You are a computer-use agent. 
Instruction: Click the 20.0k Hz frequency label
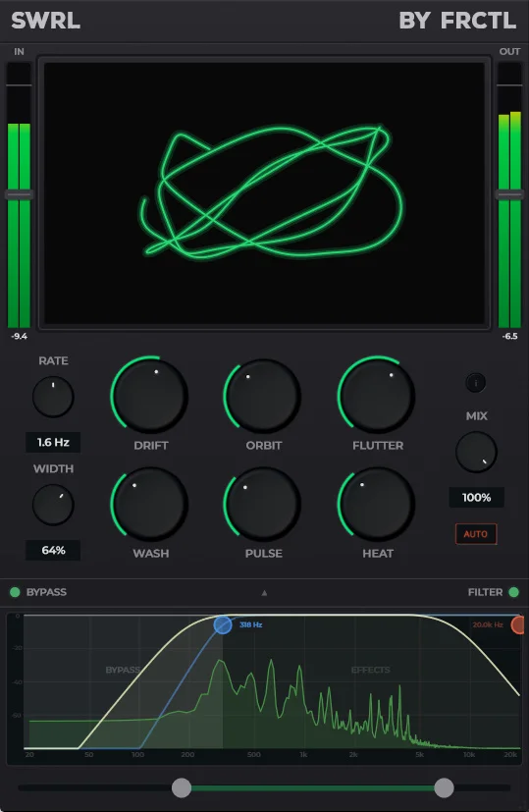point(488,625)
